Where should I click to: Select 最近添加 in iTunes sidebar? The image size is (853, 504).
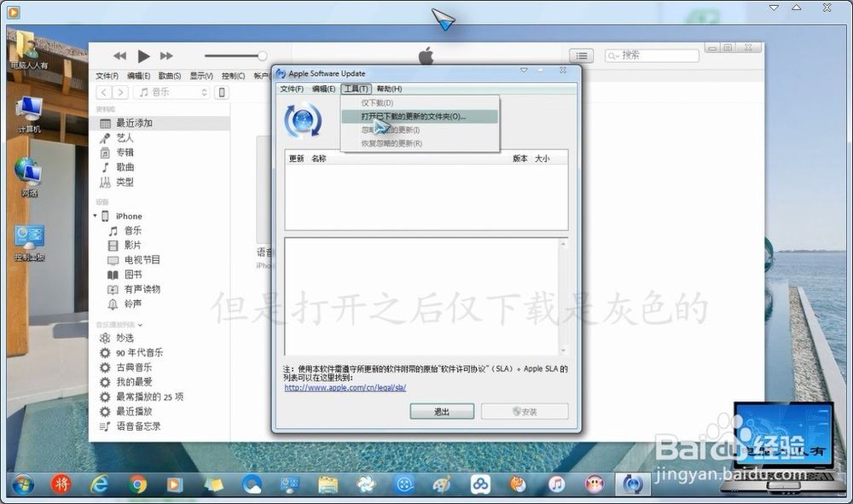point(160,124)
